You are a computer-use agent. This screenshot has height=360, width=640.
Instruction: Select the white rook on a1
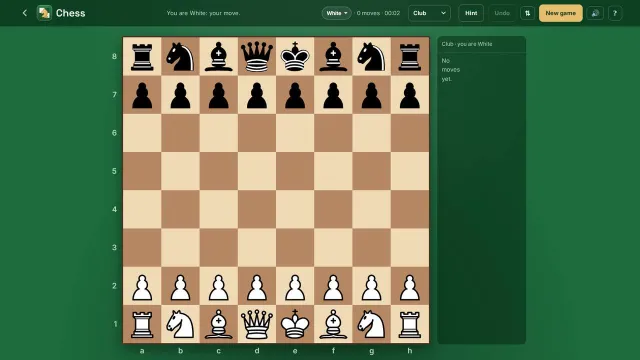pyautogui.click(x=142, y=324)
